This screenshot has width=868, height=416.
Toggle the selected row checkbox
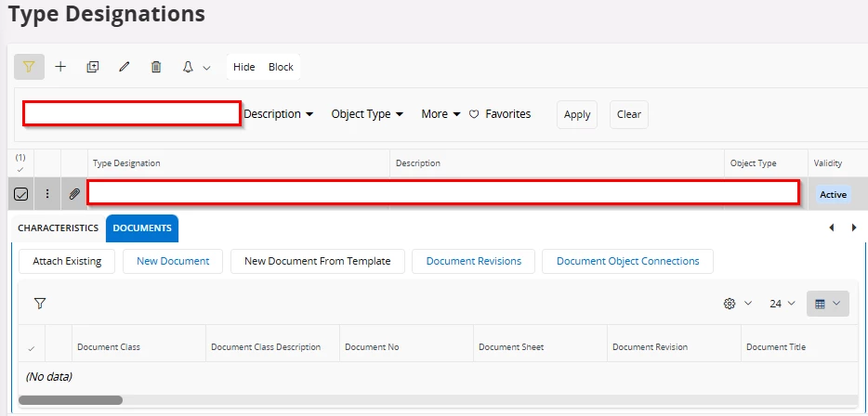click(x=21, y=194)
